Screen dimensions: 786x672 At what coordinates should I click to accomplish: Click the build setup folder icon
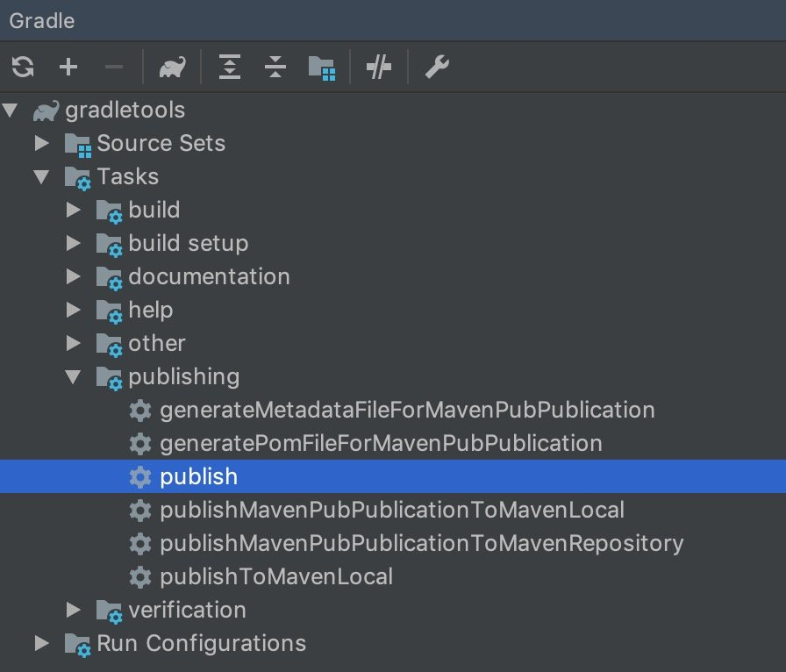[x=110, y=246]
